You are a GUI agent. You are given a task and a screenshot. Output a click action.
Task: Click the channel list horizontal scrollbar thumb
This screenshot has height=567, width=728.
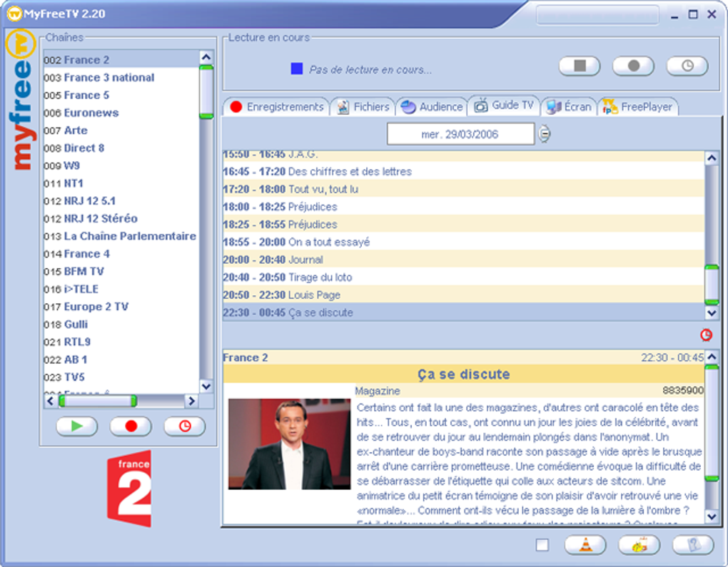point(98,401)
